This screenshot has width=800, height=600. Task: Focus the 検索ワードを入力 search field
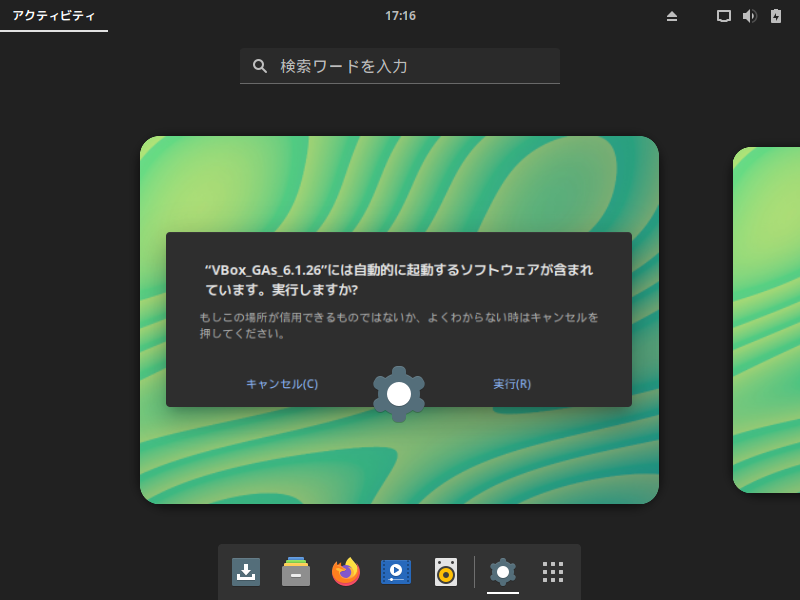tap(400, 66)
